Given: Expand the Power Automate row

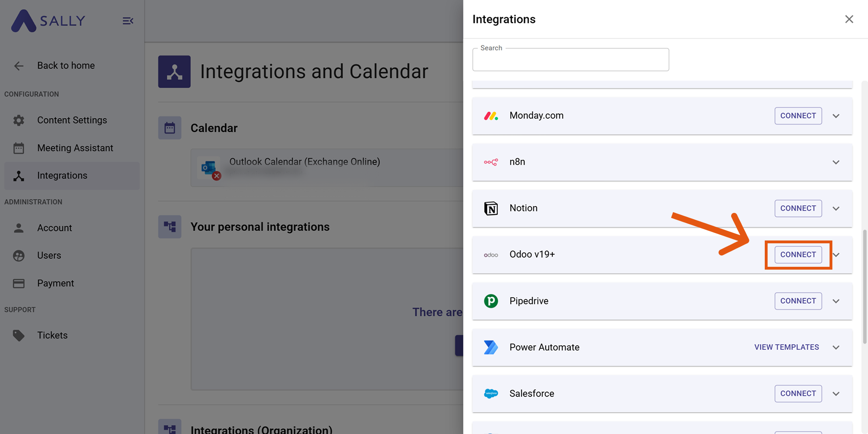Looking at the screenshot, I should pos(836,347).
